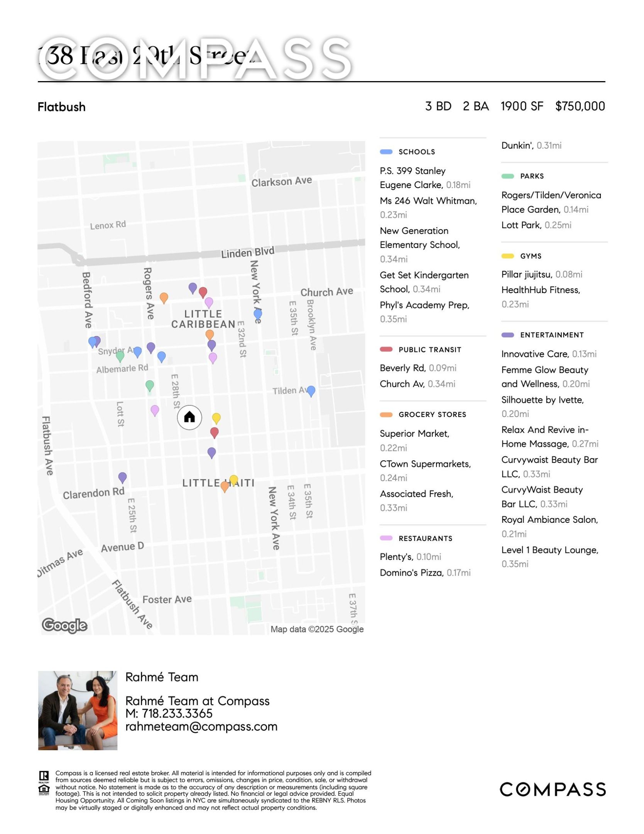The width and height of the screenshot is (644, 834).
Task: Open the Rahmé Team agent photo
Action: (78, 710)
